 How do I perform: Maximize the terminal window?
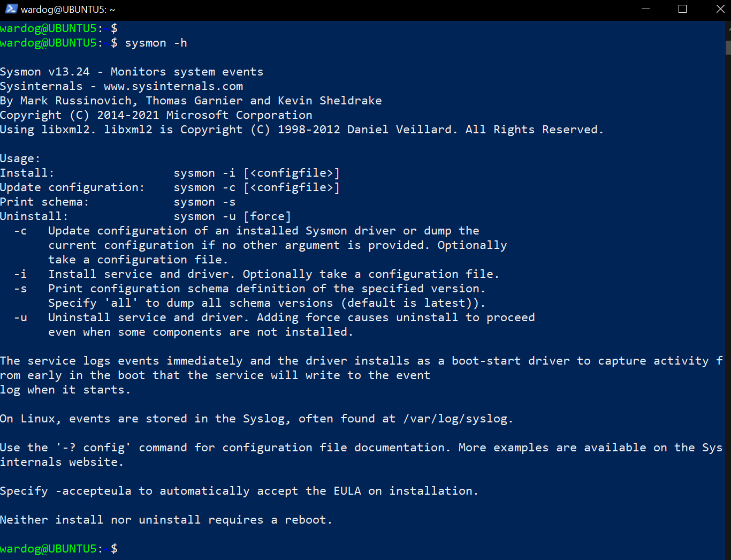coord(682,9)
